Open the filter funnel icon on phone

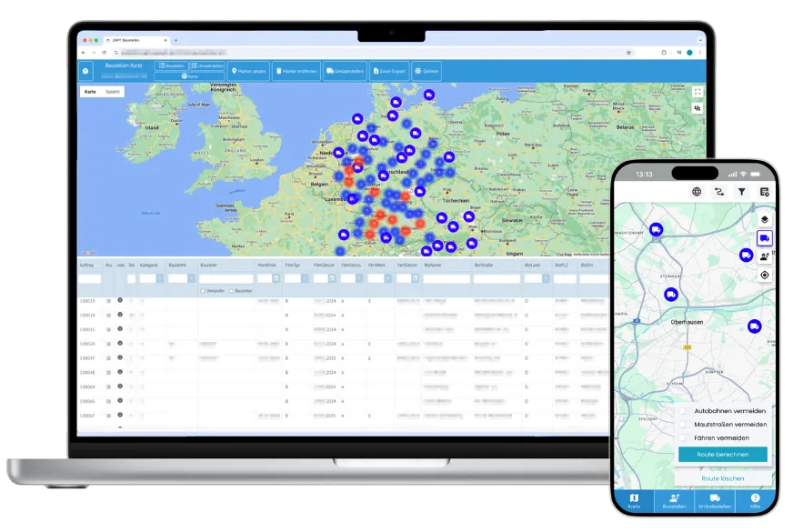pos(741,192)
